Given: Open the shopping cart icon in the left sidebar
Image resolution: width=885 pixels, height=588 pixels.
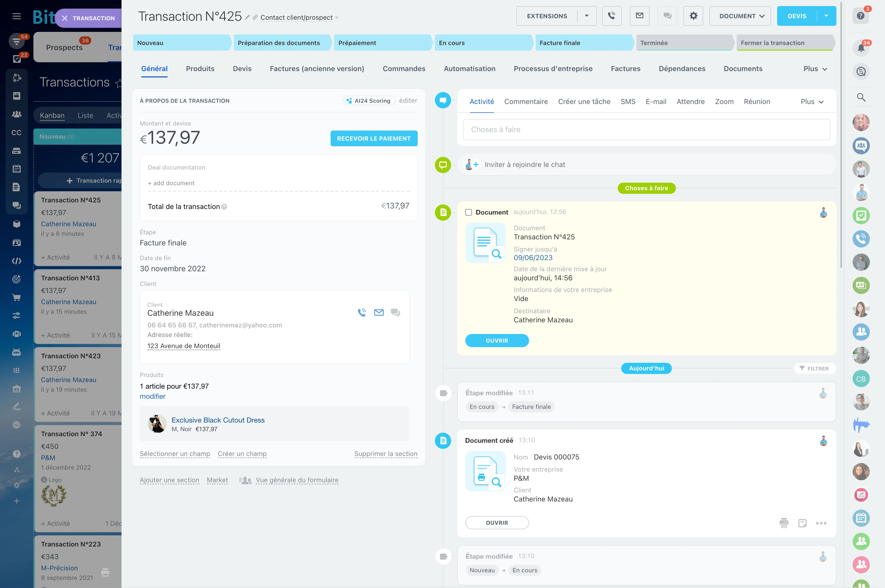Looking at the screenshot, I should [x=16, y=297].
